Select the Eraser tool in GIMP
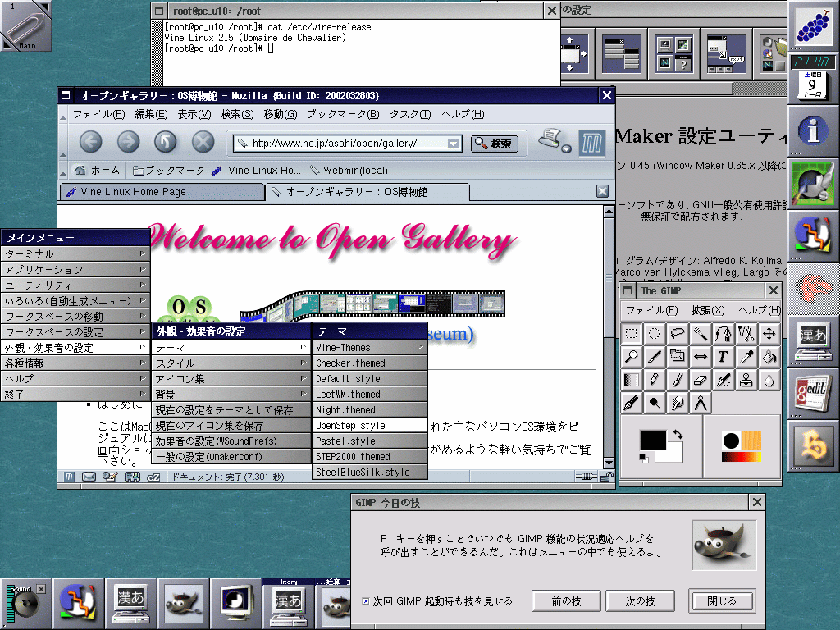Viewport: 840px width, 630px height. point(701,380)
